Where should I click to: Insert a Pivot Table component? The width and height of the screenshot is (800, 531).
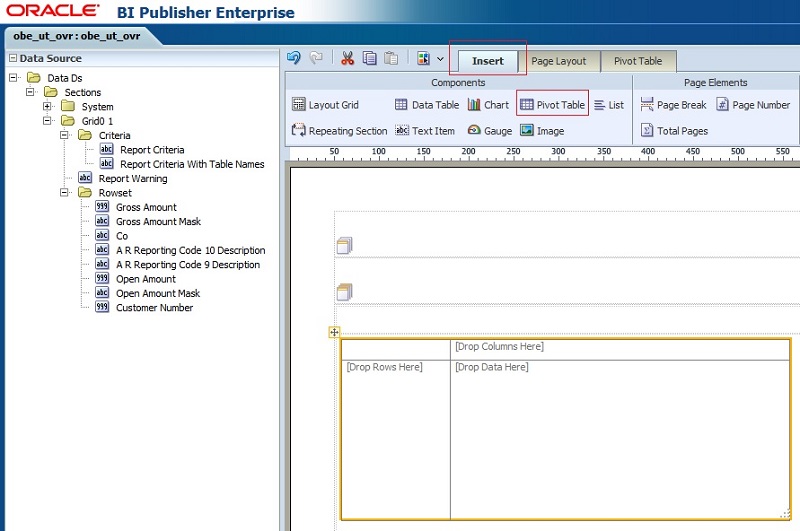coord(553,105)
